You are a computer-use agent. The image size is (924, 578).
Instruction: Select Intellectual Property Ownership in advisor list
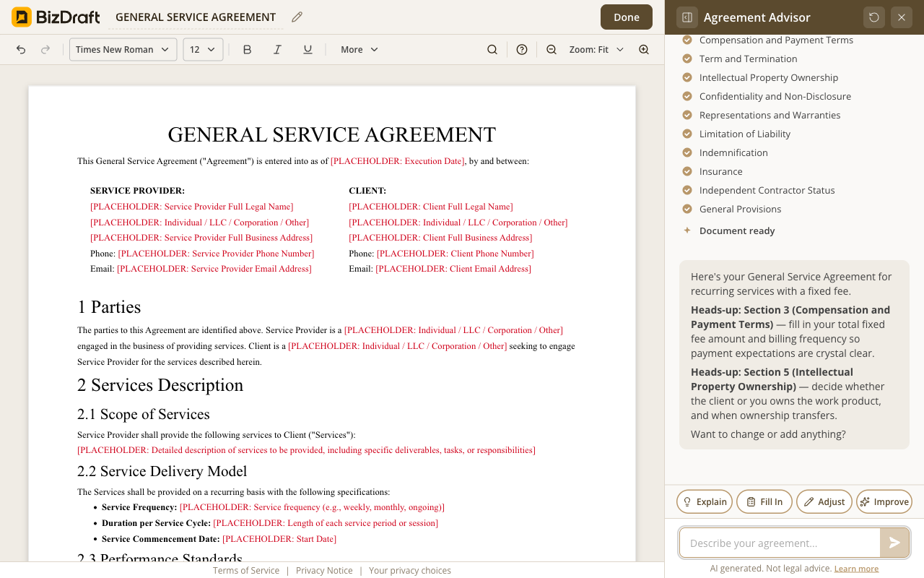click(x=769, y=77)
